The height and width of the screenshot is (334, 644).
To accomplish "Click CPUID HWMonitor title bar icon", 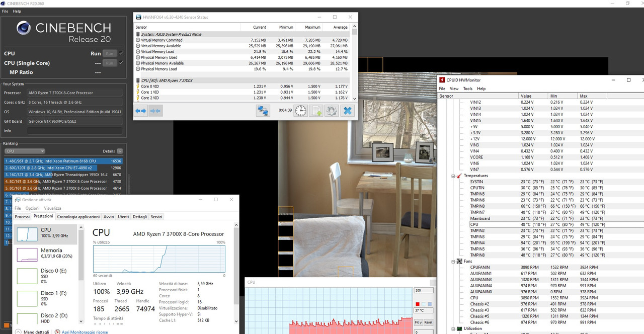I will [442, 79].
